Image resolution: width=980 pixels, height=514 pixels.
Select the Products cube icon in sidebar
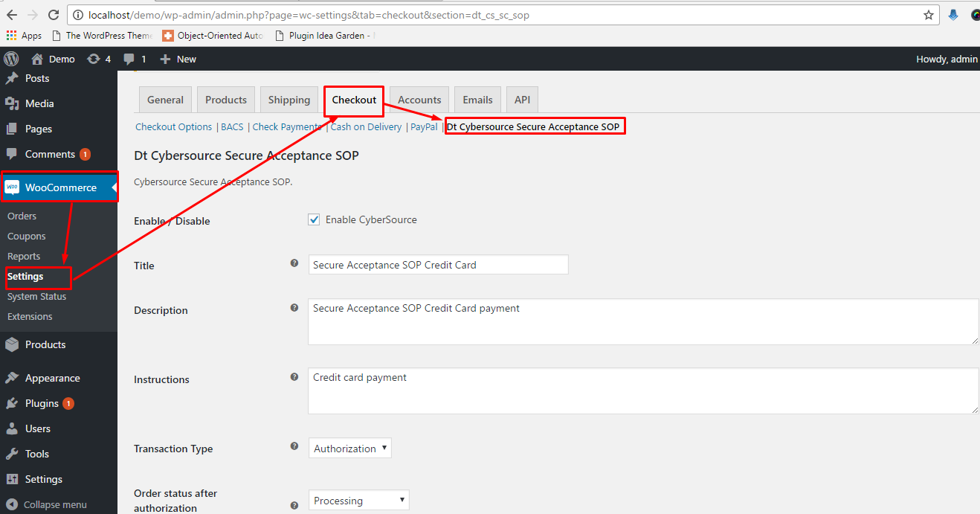pyautogui.click(x=11, y=344)
